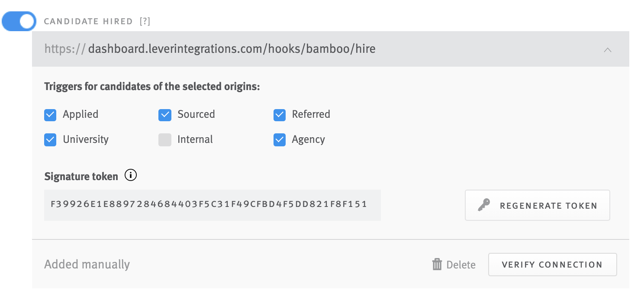Collapse the webhook panel with the chevron
The width and height of the screenshot is (644, 297).
[608, 50]
